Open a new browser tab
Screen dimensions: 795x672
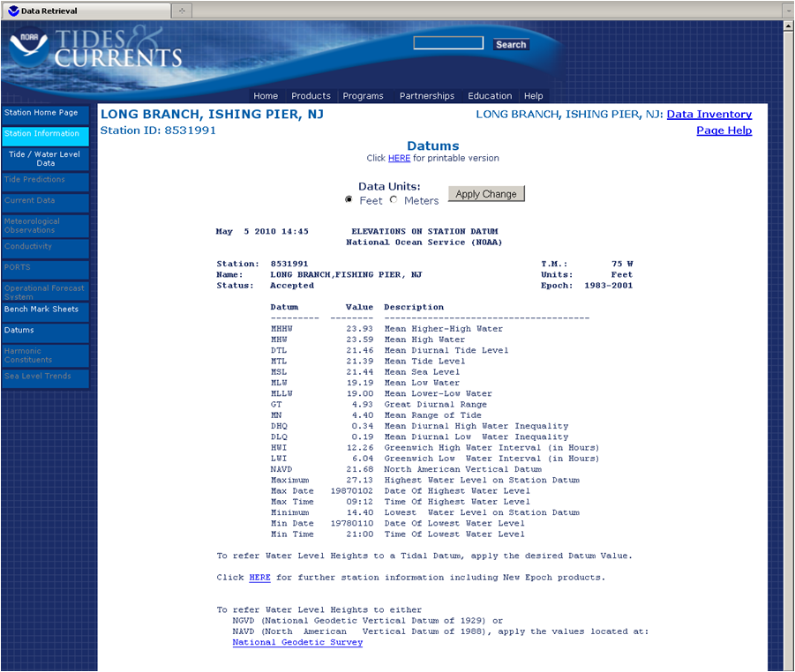182,10
